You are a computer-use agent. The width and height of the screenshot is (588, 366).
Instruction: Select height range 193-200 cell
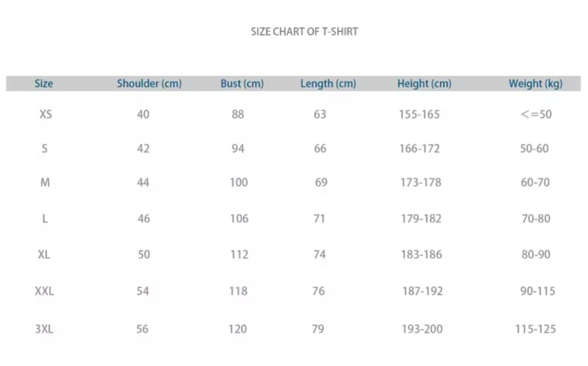(x=422, y=329)
